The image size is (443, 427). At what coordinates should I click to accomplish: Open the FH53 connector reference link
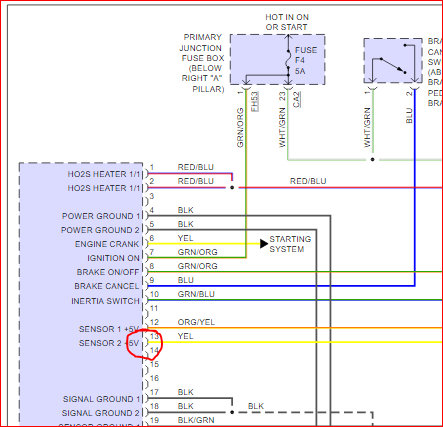(255, 102)
